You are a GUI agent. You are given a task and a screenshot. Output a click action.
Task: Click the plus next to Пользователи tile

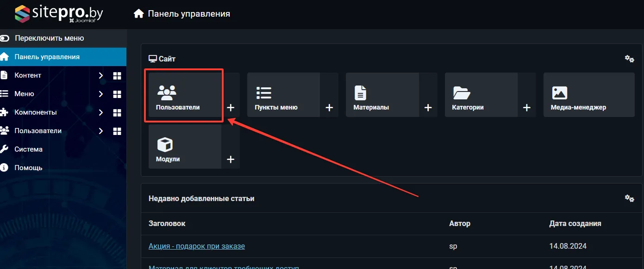(231, 108)
